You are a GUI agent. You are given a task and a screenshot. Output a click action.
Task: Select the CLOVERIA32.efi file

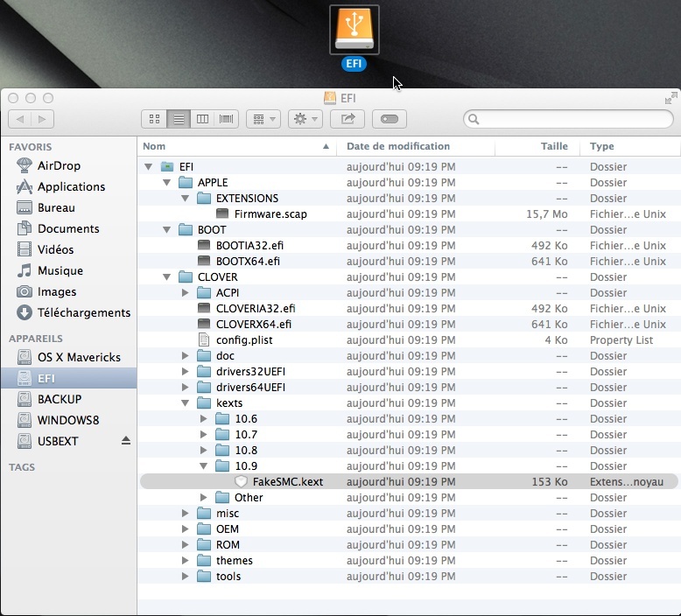pyautogui.click(x=409, y=308)
